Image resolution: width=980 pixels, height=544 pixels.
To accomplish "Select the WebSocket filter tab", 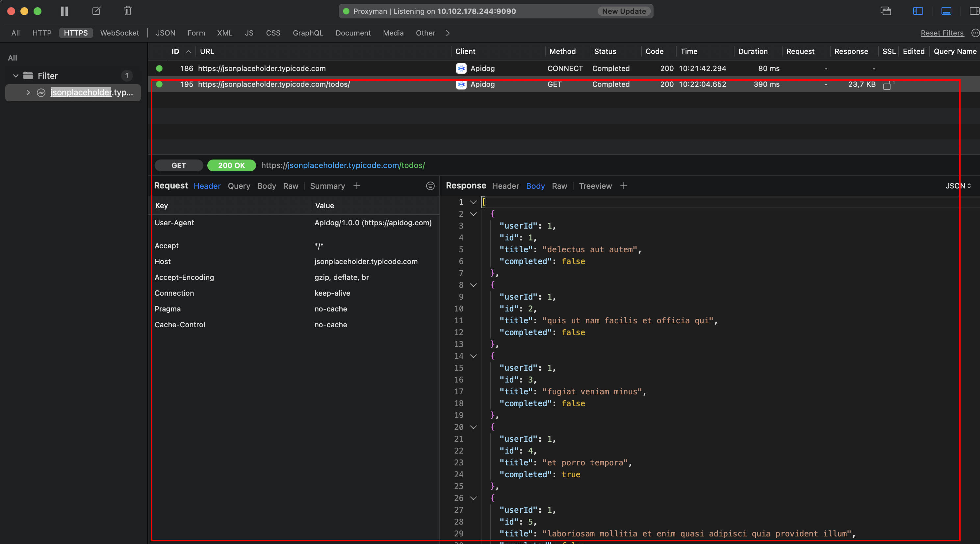I will (119, 33).
